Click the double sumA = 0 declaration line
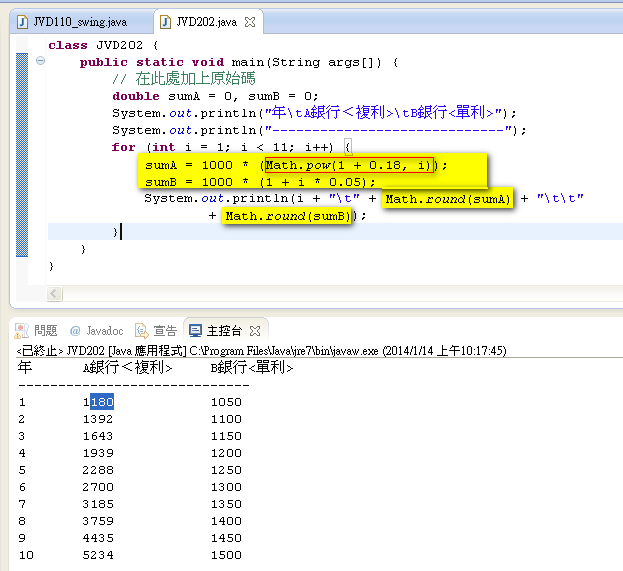 [x=215, y=96]
